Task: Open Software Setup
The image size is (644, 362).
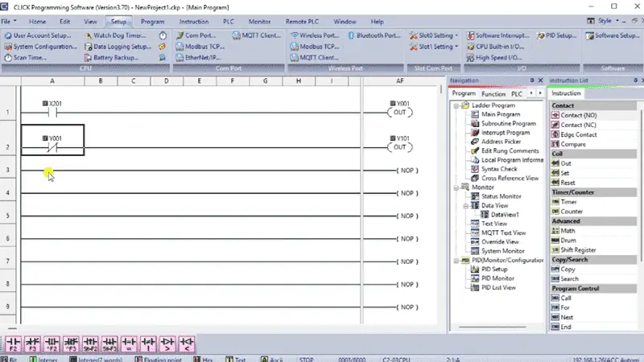Action: (x=613, y=35)
